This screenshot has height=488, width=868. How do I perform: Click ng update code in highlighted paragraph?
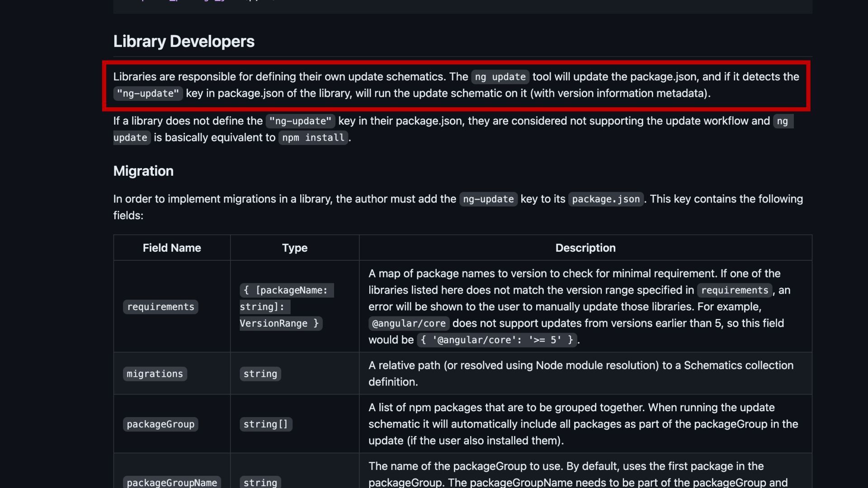500,77
